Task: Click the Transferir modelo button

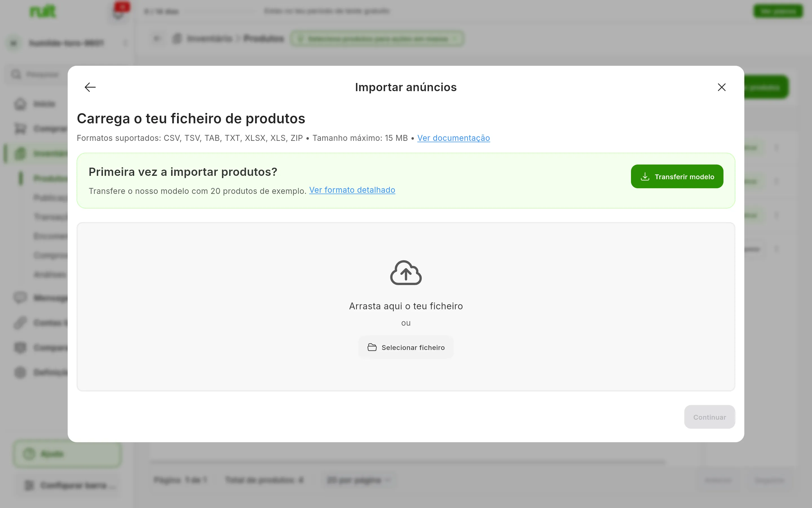Action: click(x=677, y=176)
